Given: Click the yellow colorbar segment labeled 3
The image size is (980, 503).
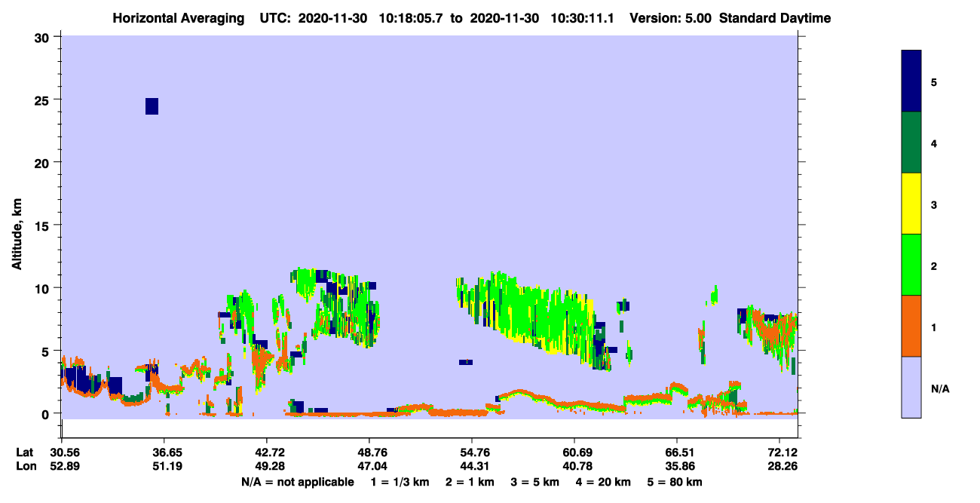Looking at the screenshot, I should point(911,204).
